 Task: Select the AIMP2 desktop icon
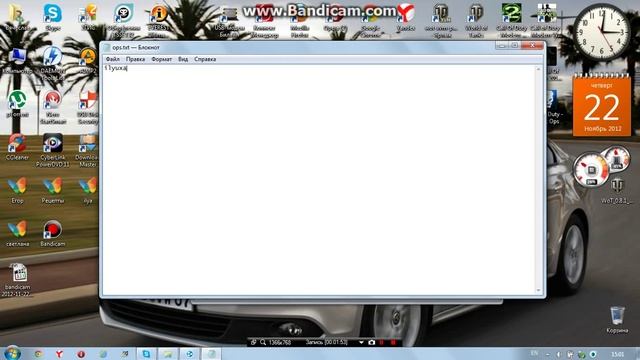pyautogui.click(x=88, y=61)
